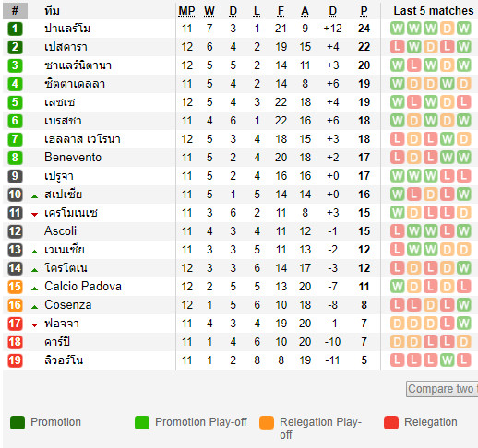Click the red Relegation legend swatch
Viewport: 478px width, 448px height.
click(x=391, y=422)
